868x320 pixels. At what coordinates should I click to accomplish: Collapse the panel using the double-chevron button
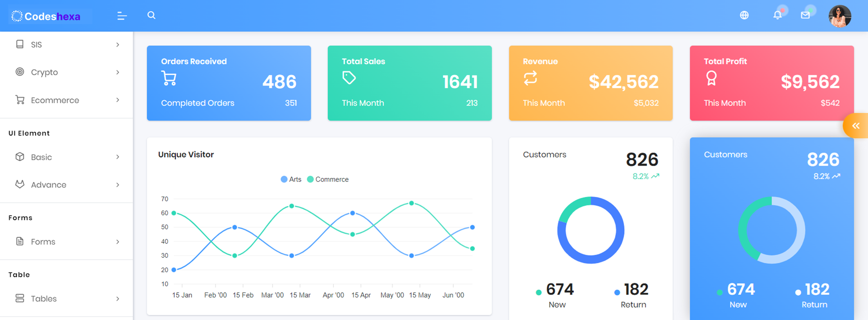[x=856, y=125]
